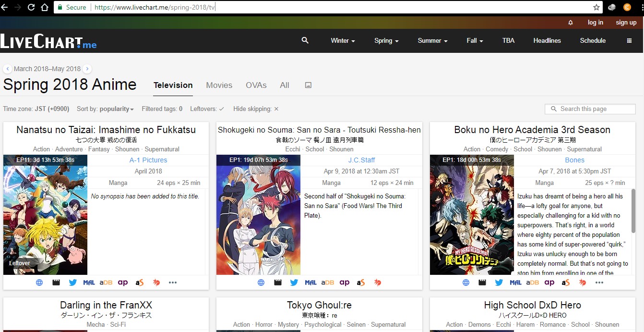Expand the Winter season dropdown

click(343, 41)
